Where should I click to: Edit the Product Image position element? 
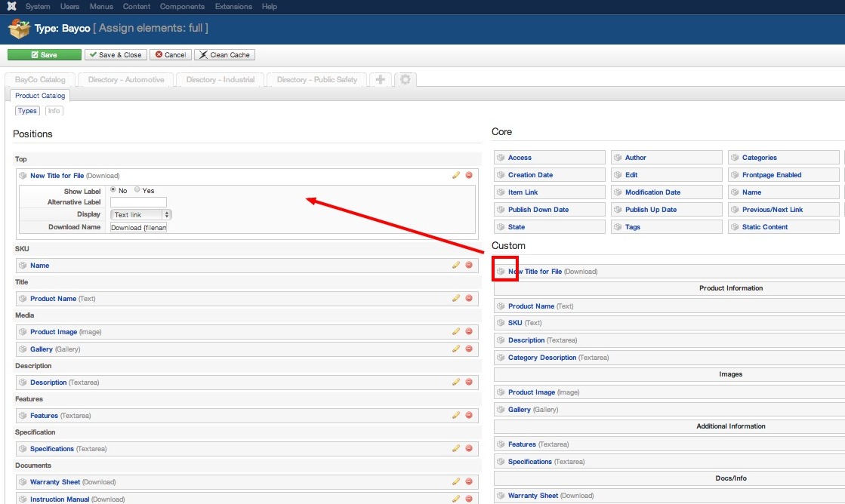coord(456,332)
